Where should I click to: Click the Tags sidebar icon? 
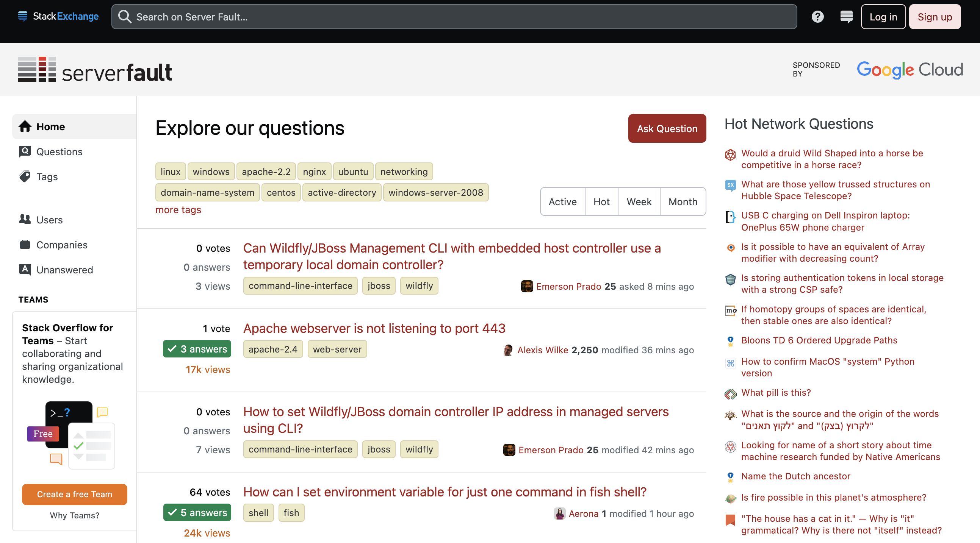pyautogui.click(x=24, y=176)
